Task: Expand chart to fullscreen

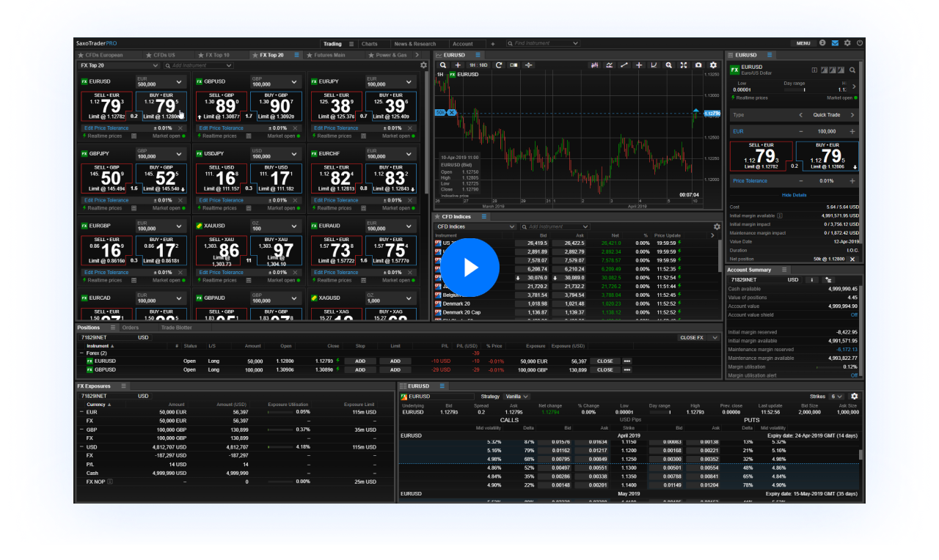Action: pyautogui.click(x=684, y=65)
